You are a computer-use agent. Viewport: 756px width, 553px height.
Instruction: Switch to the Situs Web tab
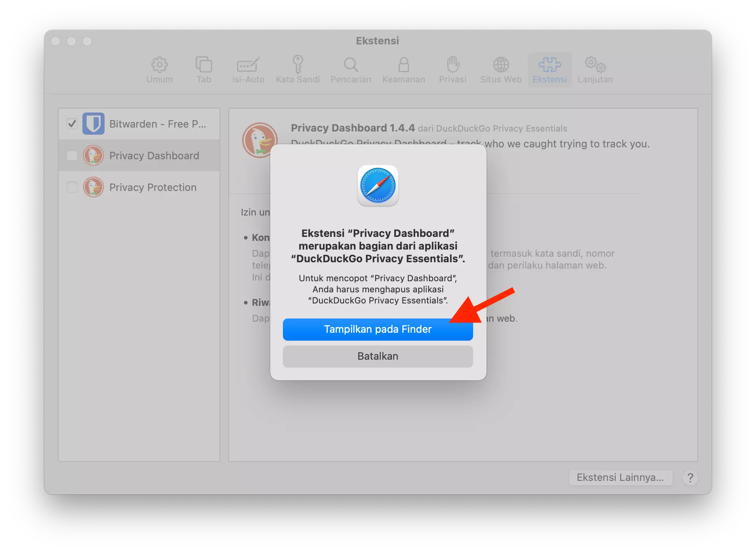(x=500, y=69)
